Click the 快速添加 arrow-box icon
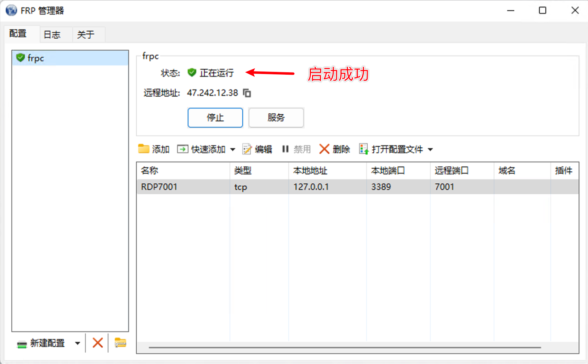This screenshot has height=364, width=588. point(183,149)
